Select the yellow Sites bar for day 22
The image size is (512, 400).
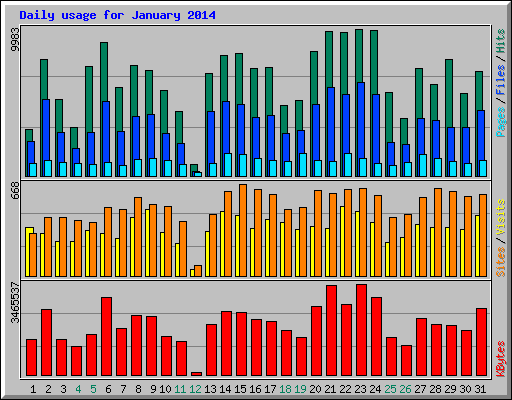point(342,241)
